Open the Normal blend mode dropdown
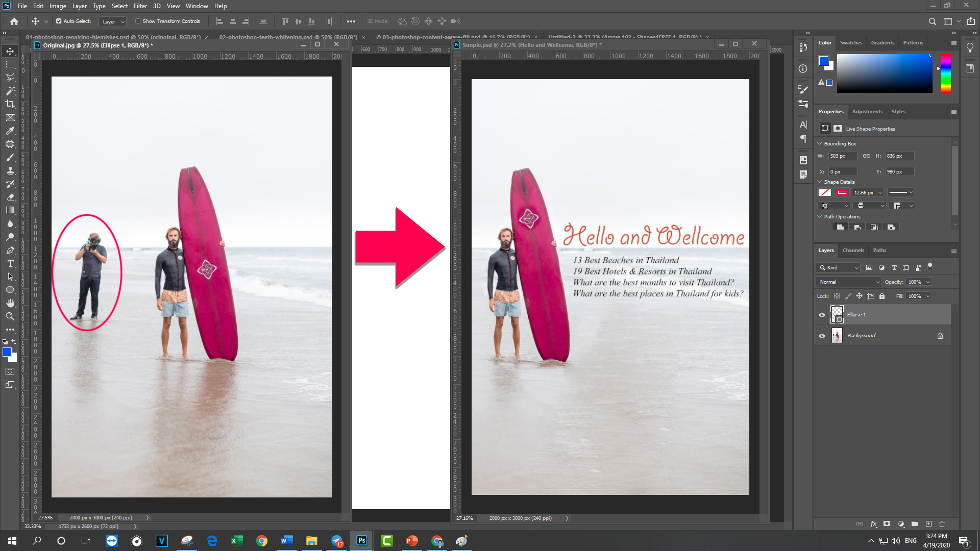This screenshot has height=551, width=980. click(x=849, y=282)
